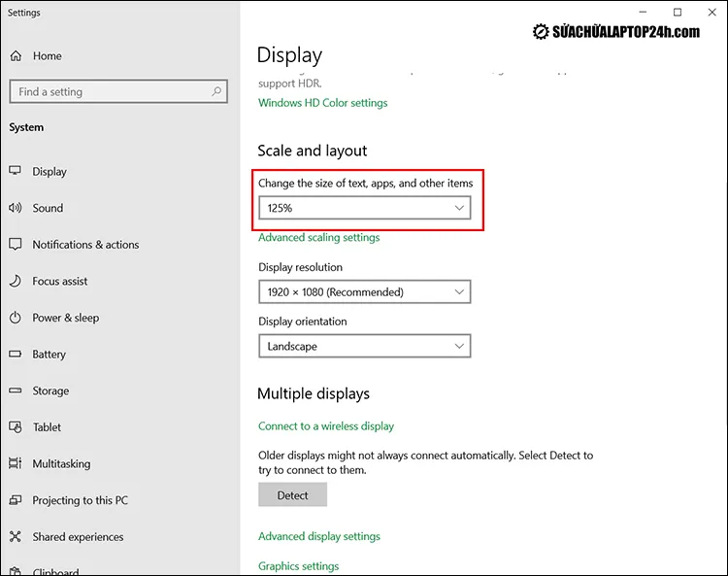Click the Battery icon
The height and width of the screenshot is (576, 728).
[16, 354]
